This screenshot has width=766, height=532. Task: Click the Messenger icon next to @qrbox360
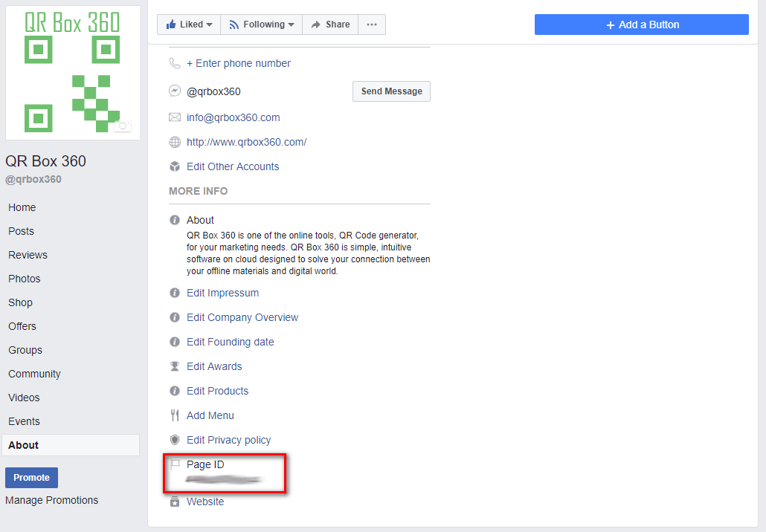click(175, 91)
